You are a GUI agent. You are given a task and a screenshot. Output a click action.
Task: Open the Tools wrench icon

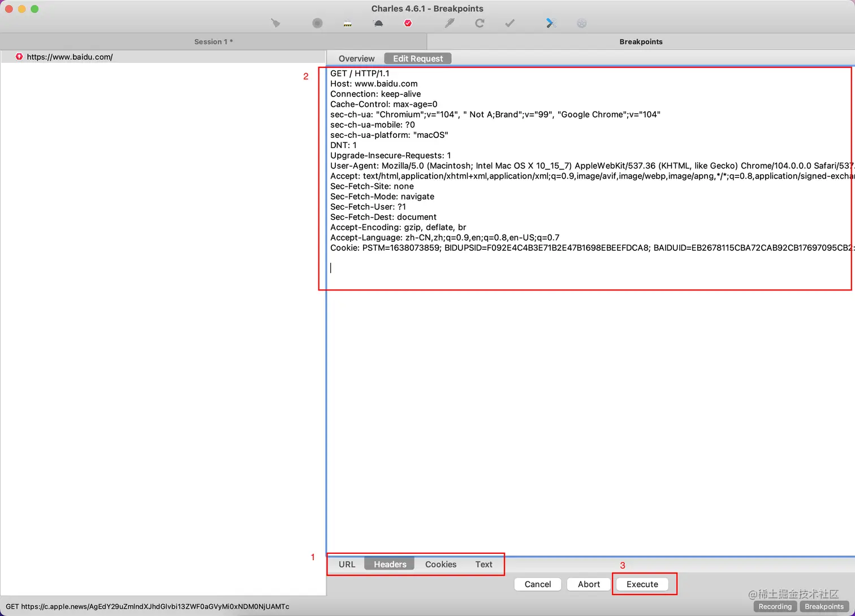tap(551, 23)
